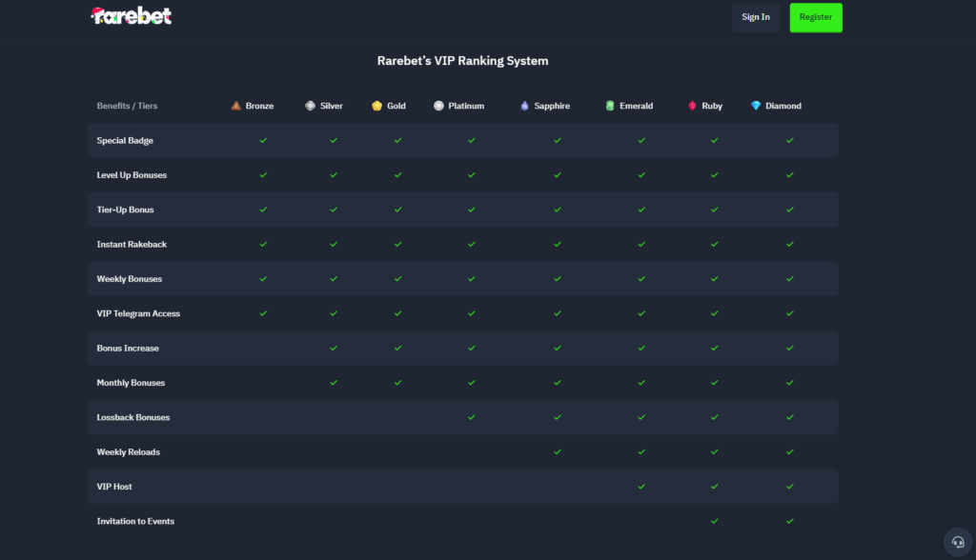
Task: Click the Weekly Reloads checkmark under Emerald
Action: pyautogui.click(x=641, y=452)
